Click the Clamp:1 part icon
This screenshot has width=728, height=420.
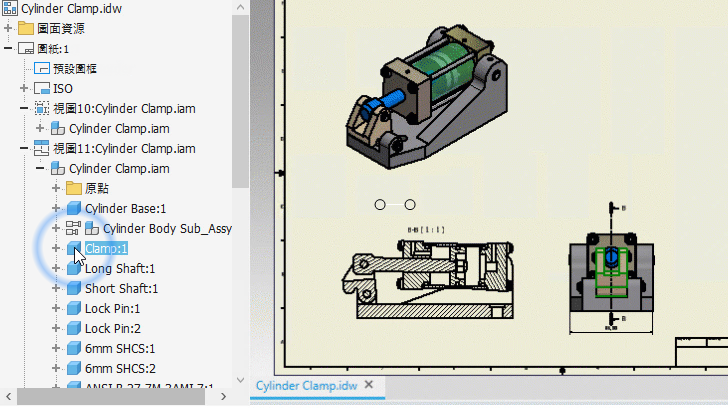tap(73, 248)
